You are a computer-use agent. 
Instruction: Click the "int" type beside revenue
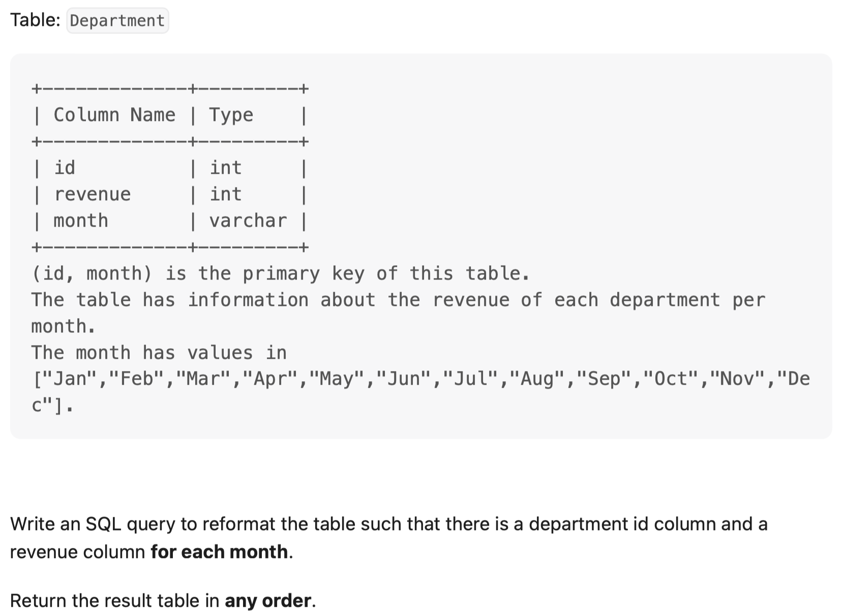tap(226, 194)
